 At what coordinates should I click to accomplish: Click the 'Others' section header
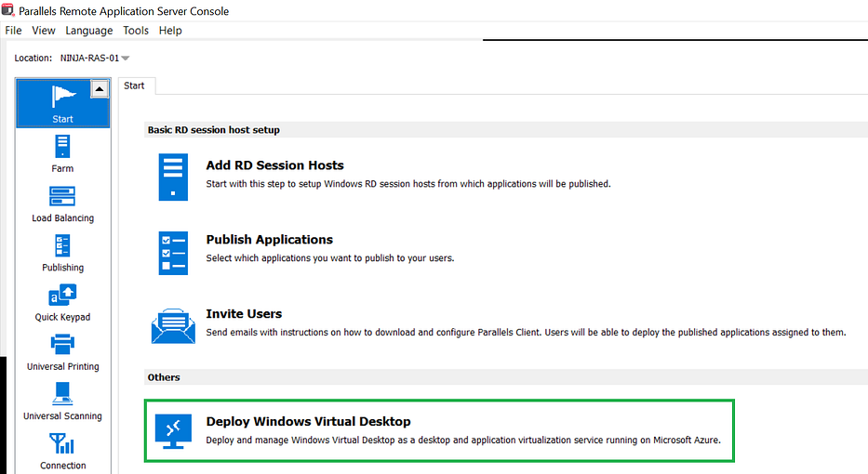point(164,377)
